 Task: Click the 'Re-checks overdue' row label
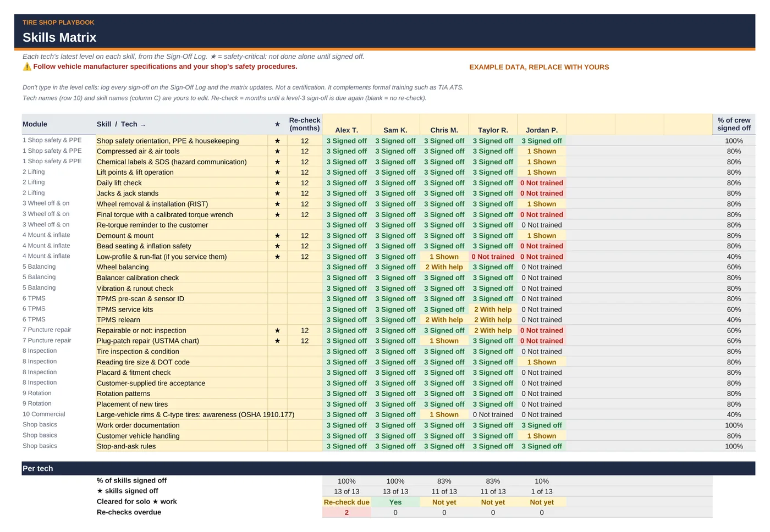tap(129, 512)
